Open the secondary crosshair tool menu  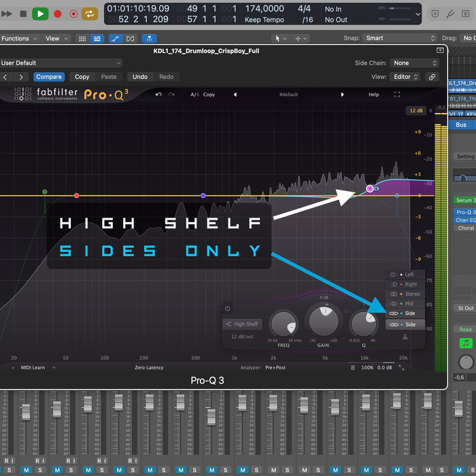coord(301,39)
